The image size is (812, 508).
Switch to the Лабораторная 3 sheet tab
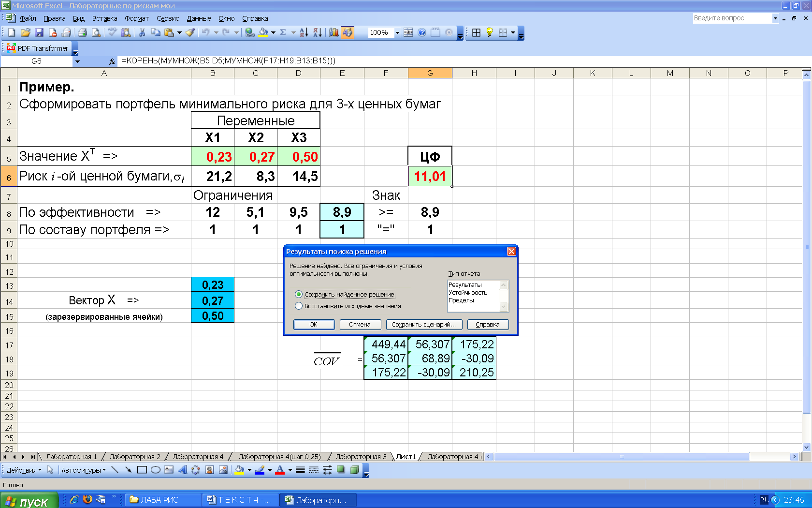coord(361,457)
